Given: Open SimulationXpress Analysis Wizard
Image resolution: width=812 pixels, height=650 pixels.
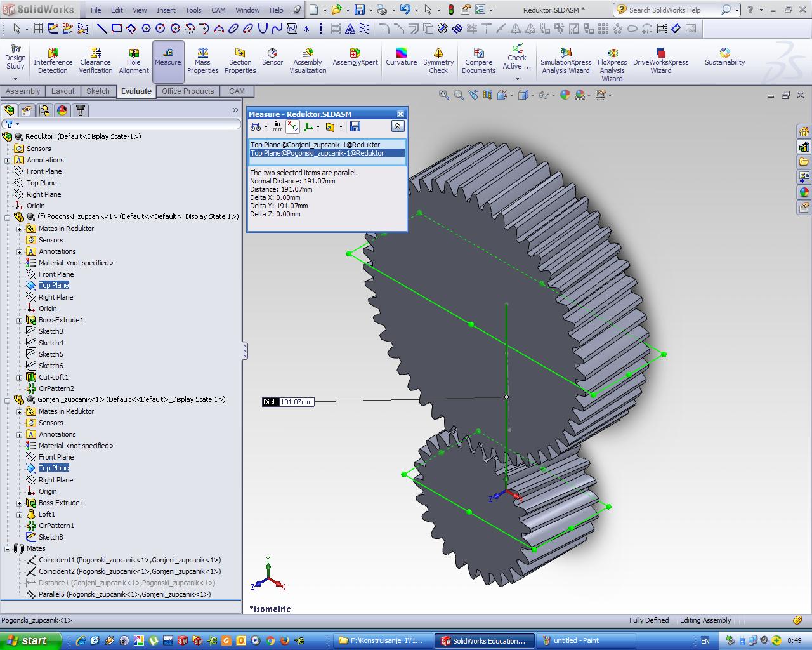Looking at the screenshot, I should tap(566, 62).
